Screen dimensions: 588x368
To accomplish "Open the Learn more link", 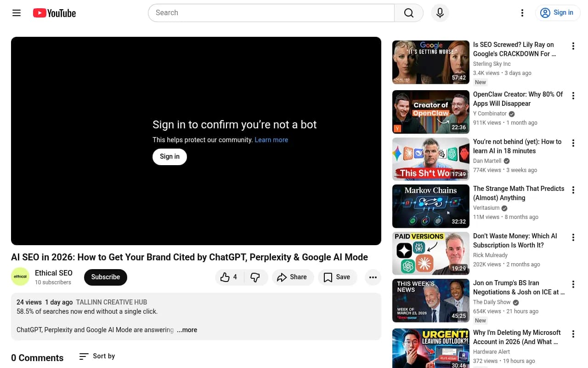I will (271, 140).
